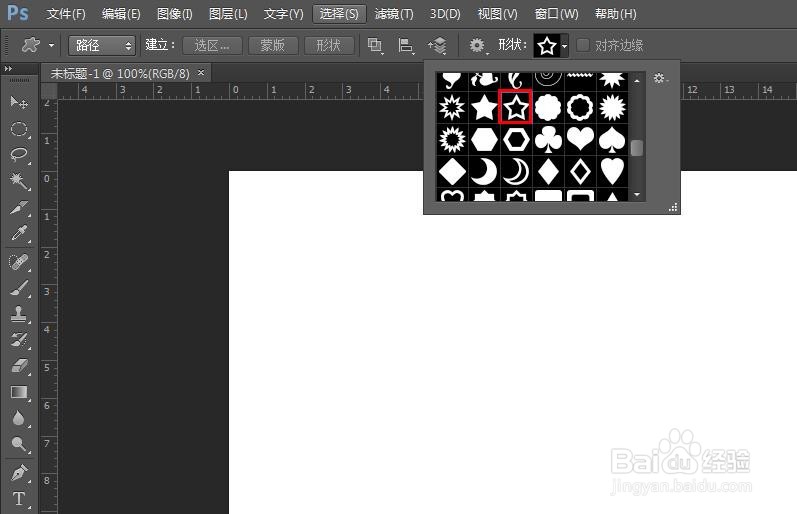
Task: Select the Pen tool
Action: coord(19,473)
